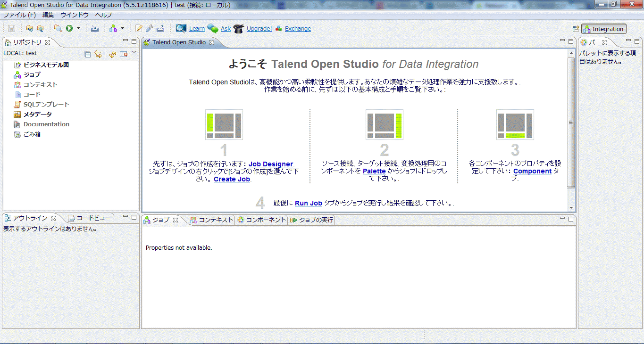Select the リポジトリ tab
The image size is (644, 344).
pos(27,42)
